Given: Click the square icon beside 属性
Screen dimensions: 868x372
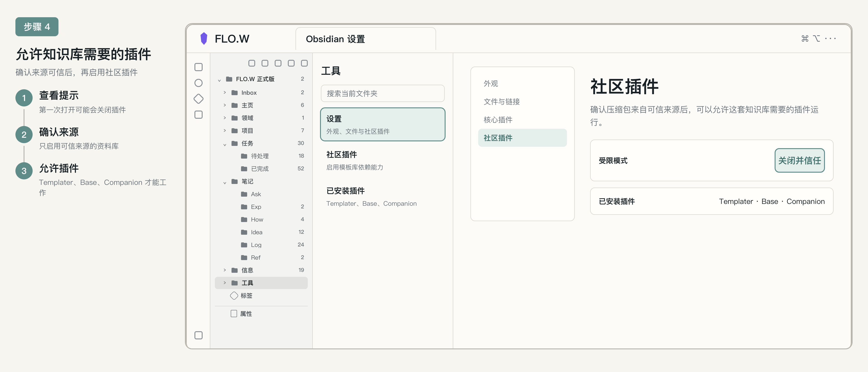Looking at the screenshot, I should point(234,314).
